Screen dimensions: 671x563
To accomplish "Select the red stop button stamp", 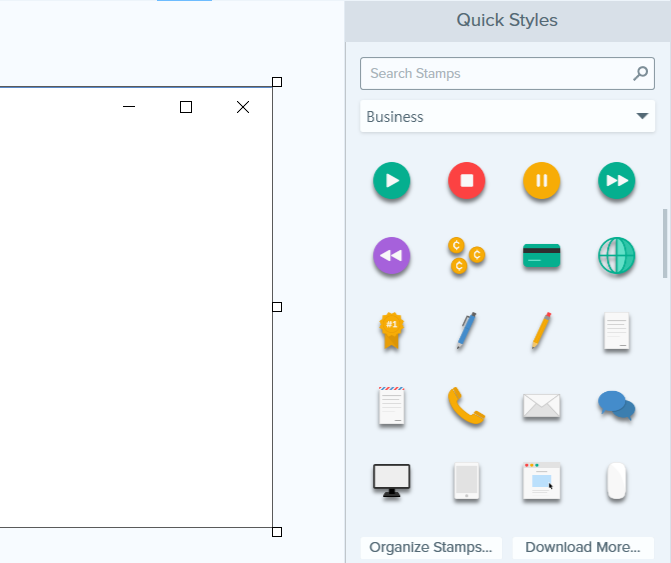I will click(466, 181).
